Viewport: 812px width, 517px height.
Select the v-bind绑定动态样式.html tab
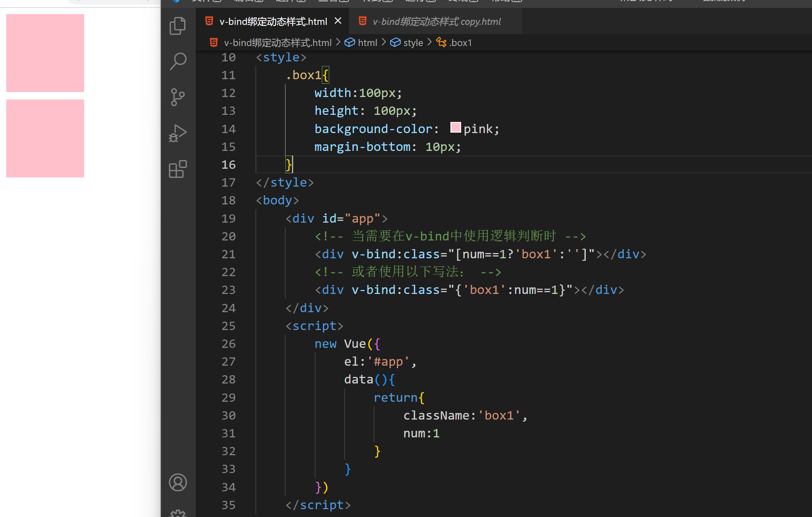click(x=273, y=22)
